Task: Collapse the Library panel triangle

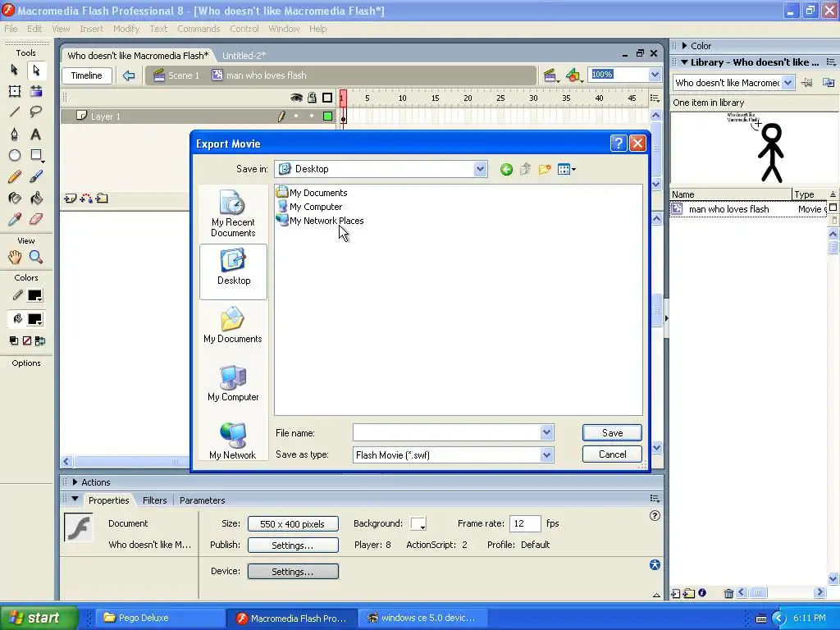Action: pyautogui.click(x=684, y=62)
